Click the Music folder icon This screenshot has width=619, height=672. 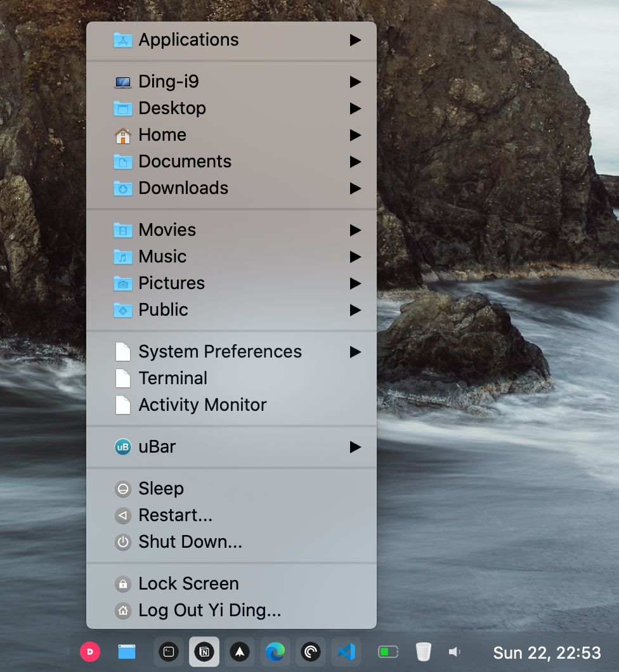(x=123, y=257)
